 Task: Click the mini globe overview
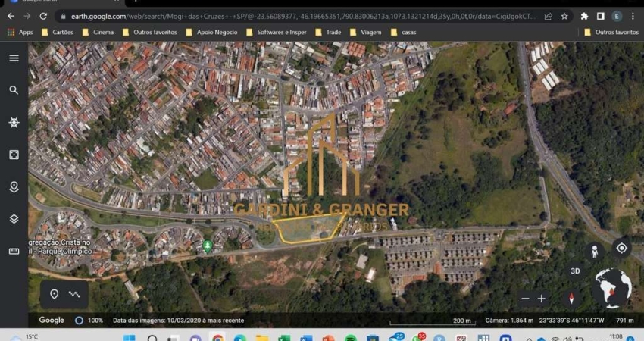pyautogui.click(x=612, y=289)
